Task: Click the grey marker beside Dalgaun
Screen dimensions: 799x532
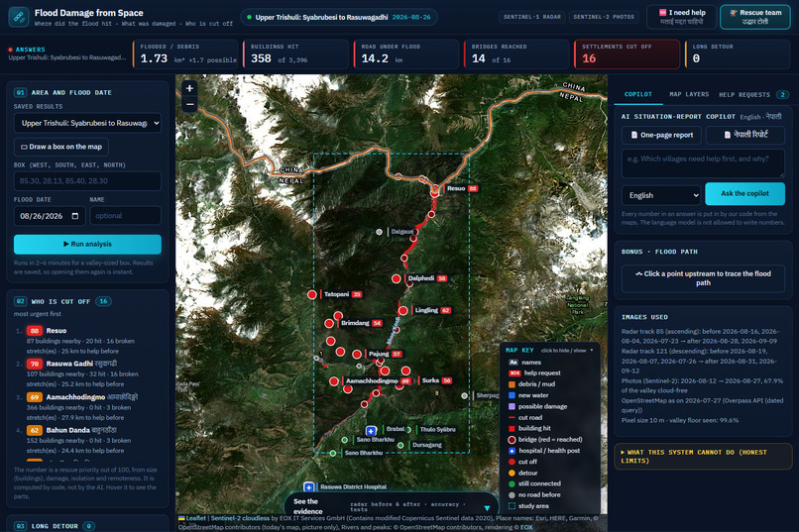Action: point(379,232)
